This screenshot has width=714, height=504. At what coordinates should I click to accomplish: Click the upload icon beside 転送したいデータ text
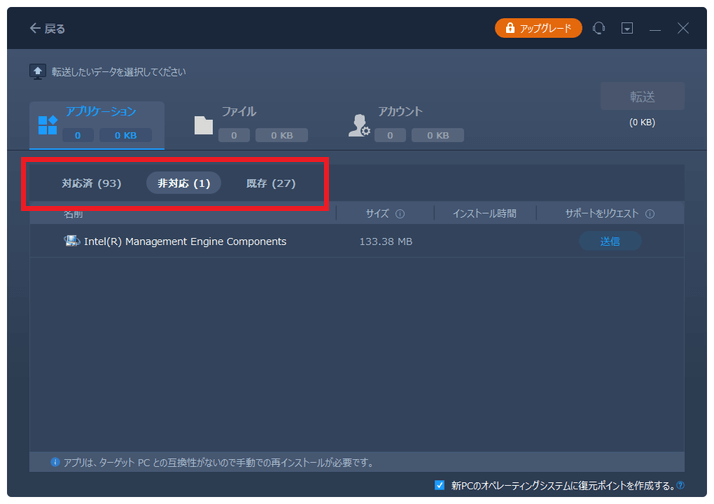(x=38, y=72)
